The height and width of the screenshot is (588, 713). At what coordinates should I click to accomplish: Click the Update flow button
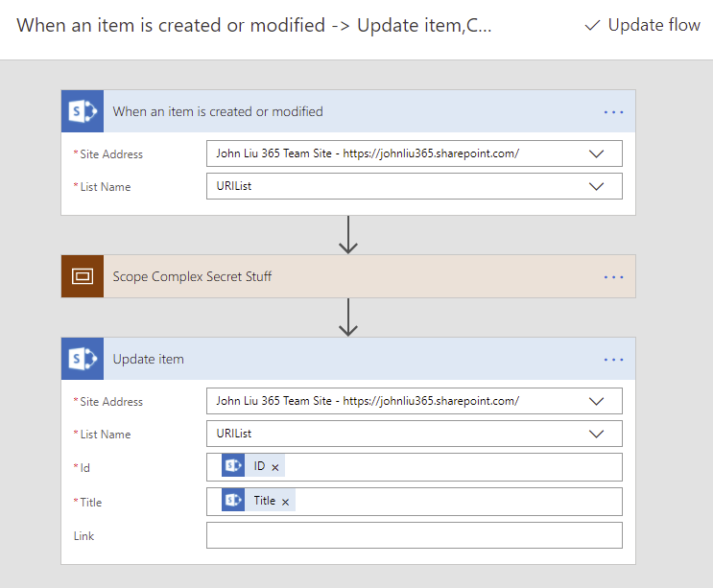[642, 25]
